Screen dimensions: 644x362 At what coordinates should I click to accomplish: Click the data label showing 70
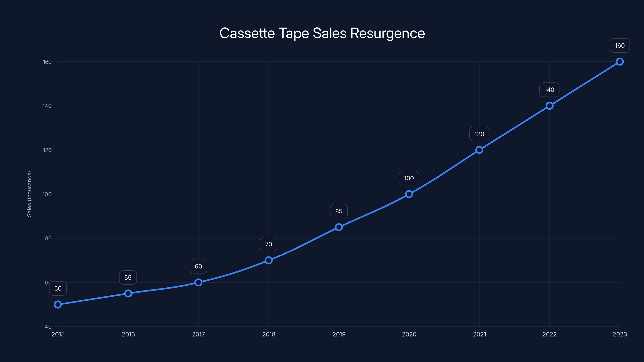[x=268, y=244]
